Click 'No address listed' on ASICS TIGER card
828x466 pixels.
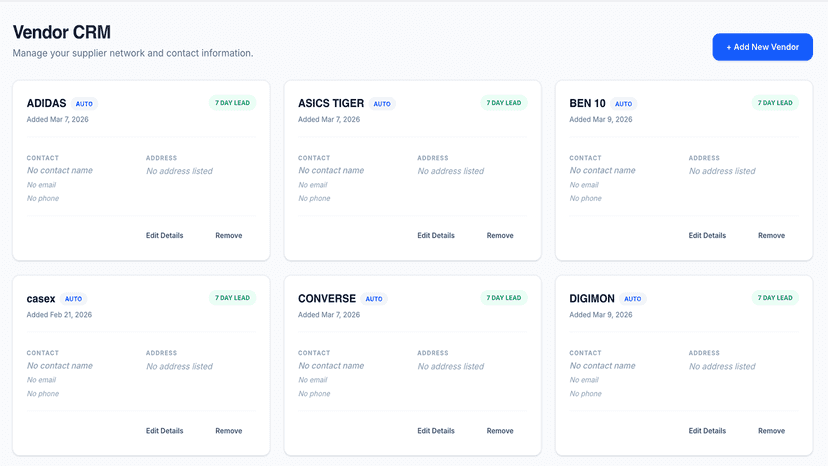450,171
